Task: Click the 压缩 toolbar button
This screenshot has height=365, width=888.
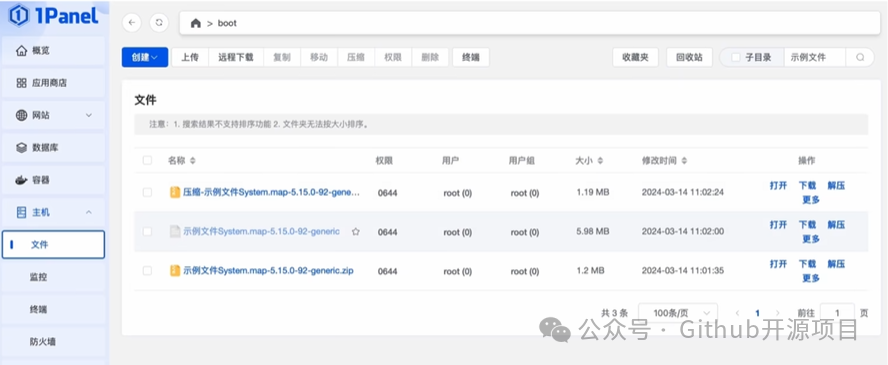Action: [x=356, y=57]
